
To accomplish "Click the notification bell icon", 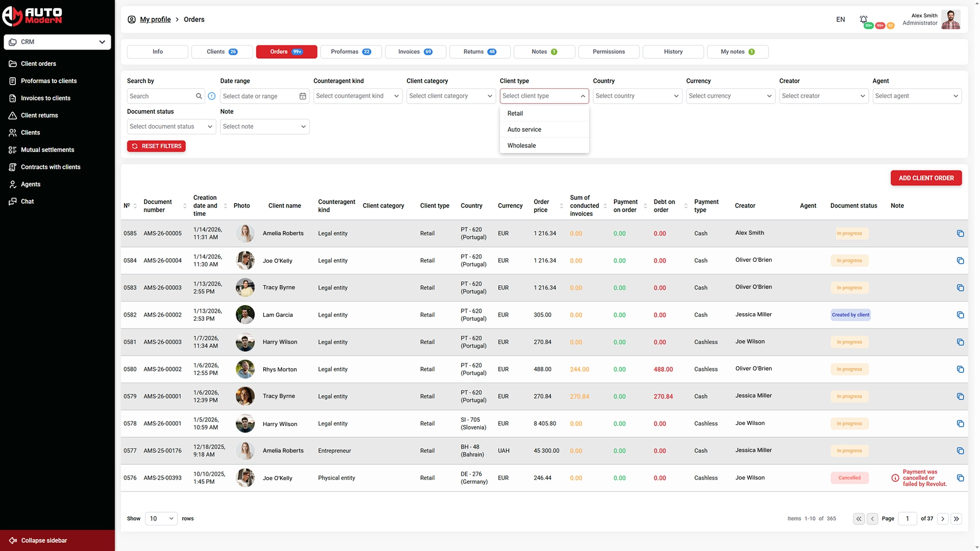I will click(863, 19).
